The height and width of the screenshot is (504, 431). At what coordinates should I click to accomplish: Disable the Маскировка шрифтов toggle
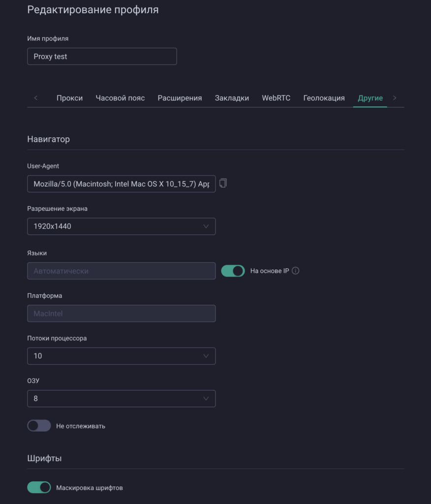[x=39, y=487]
